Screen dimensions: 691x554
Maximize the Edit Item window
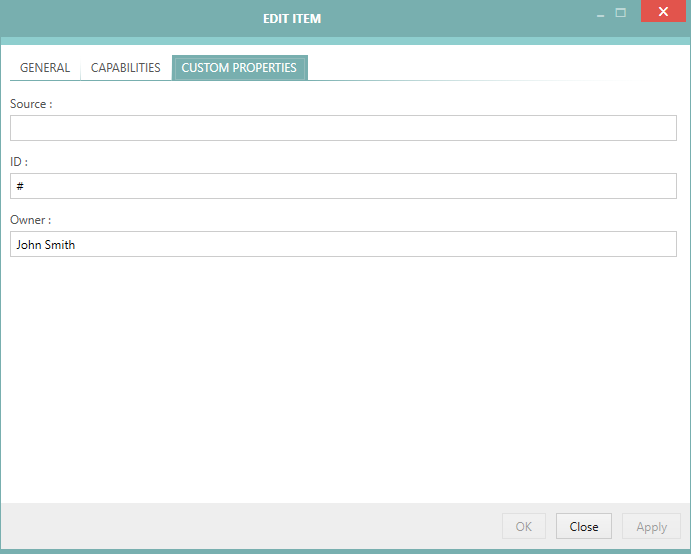[x=621, y=13]
